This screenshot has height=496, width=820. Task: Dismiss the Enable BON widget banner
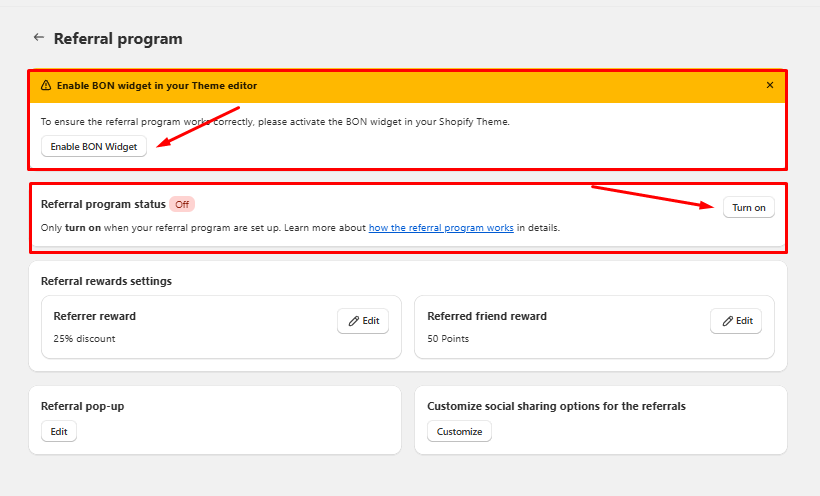(x=770, y=85)
